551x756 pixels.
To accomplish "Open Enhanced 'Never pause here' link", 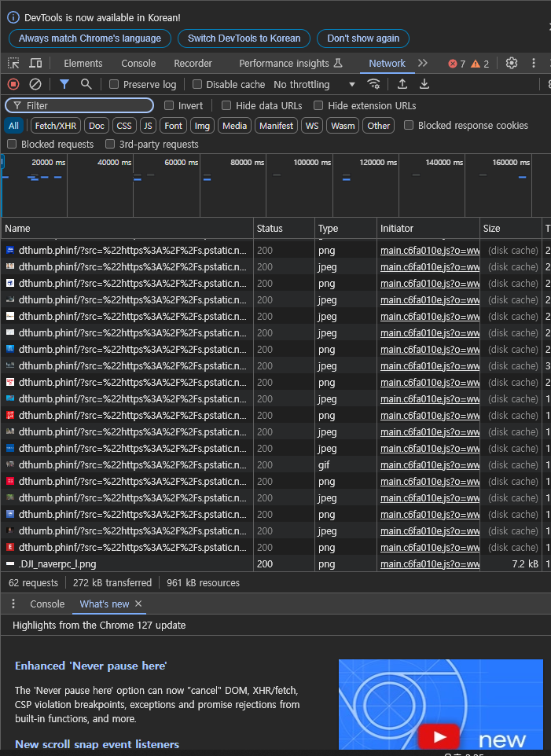I will [91, 666].
